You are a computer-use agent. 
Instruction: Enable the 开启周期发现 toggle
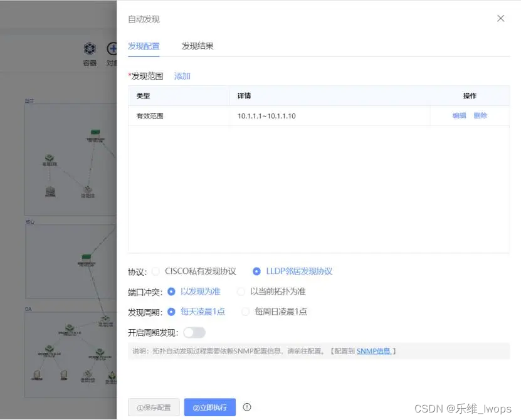click(195, 333)
